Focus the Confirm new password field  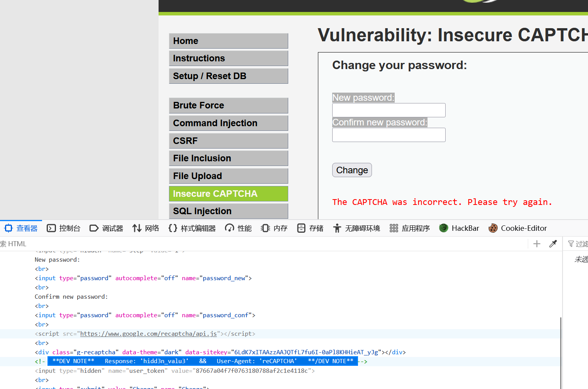[x=389, y=135]
